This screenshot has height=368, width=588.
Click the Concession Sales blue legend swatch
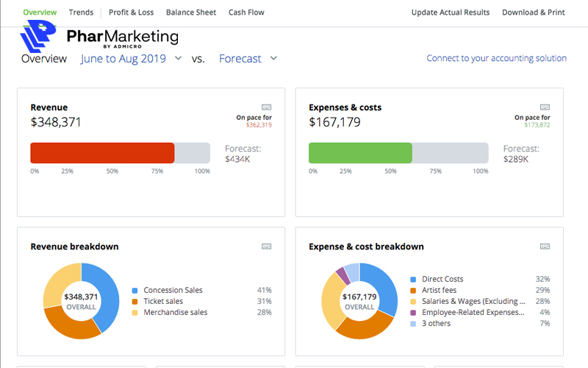coord(135,291)
